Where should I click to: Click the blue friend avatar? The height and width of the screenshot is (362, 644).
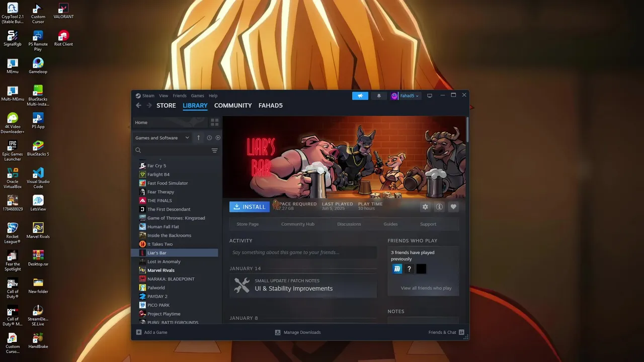397,269
